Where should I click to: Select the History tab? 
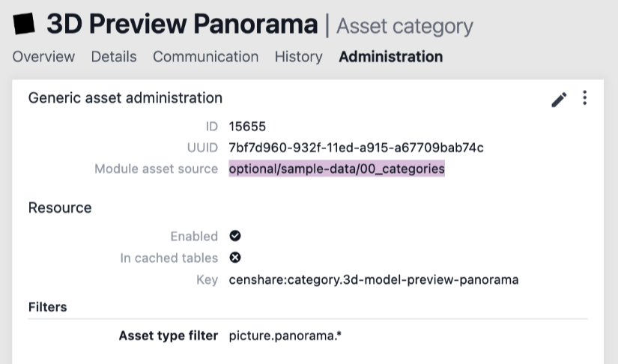click(298, 57)
